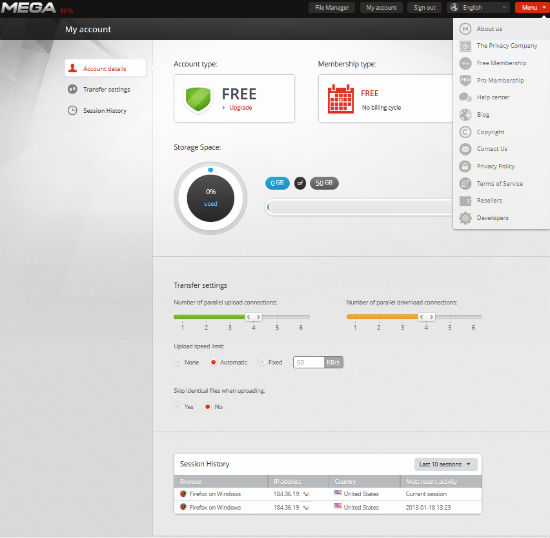Click the green shield account type icon
Image resolution: width=550 pixels, height=538 pixels.
[198, 99]
